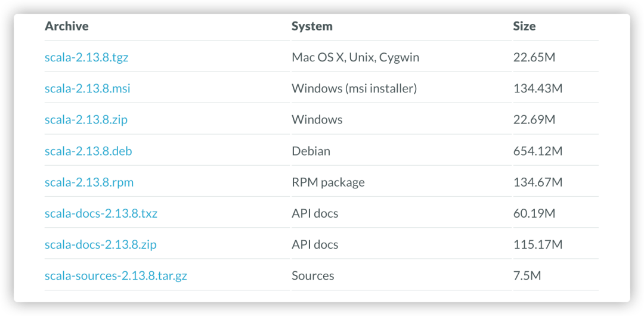Click the 115.17M size value

pyautogui.click(x=538, y=244)
